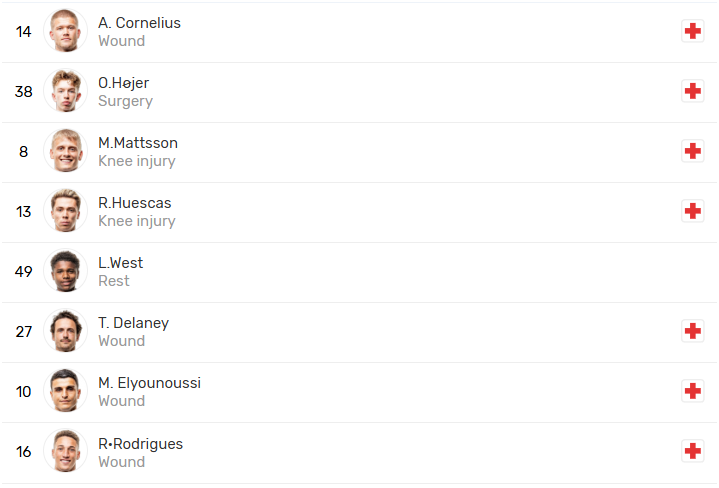This screenshot has height=488, width=719.
Task: Click the Rest status under L.West
Action: 114,281
